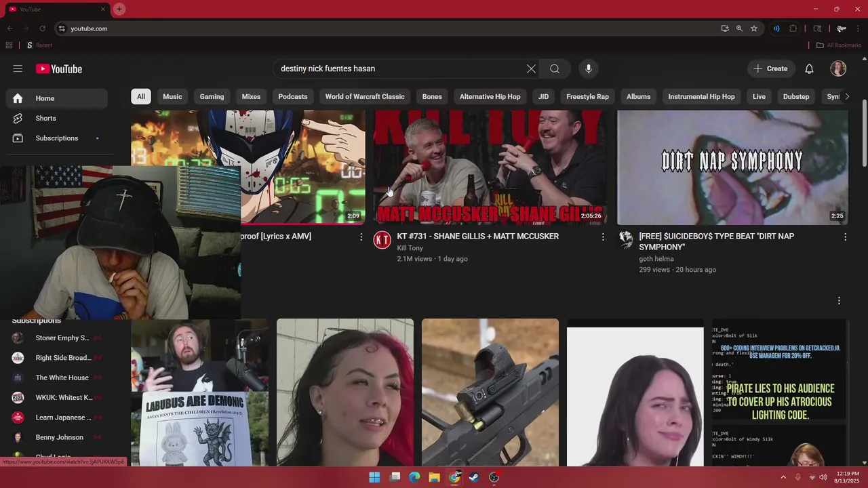Select the World of Warcraft Classic chip
The height and width of the screenshot is (488, 868).
365,96
